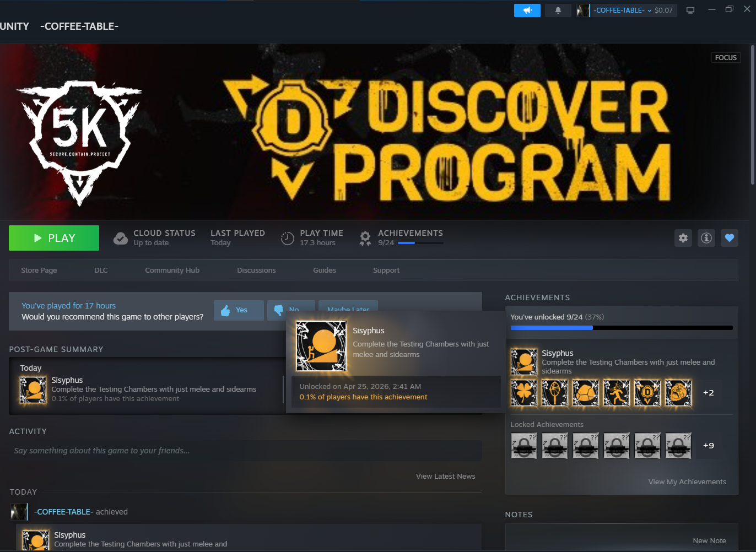Click the page vertical scrollbar

pyautogui.click(x=753, y=115)
